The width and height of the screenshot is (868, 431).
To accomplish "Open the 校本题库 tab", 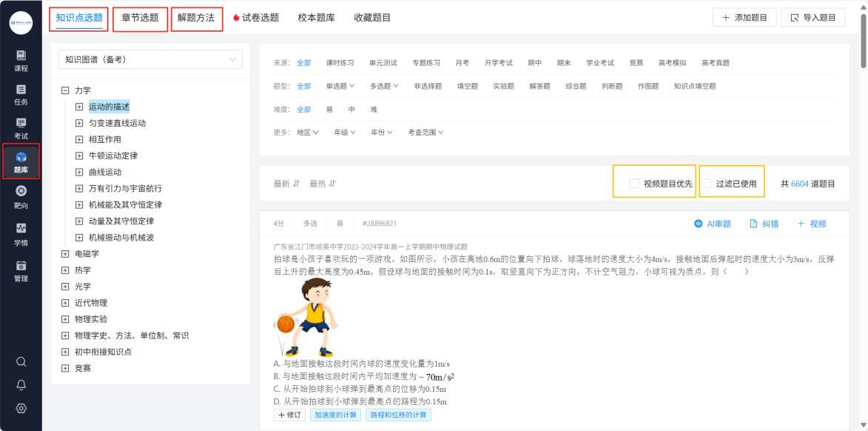I will 316,18.
